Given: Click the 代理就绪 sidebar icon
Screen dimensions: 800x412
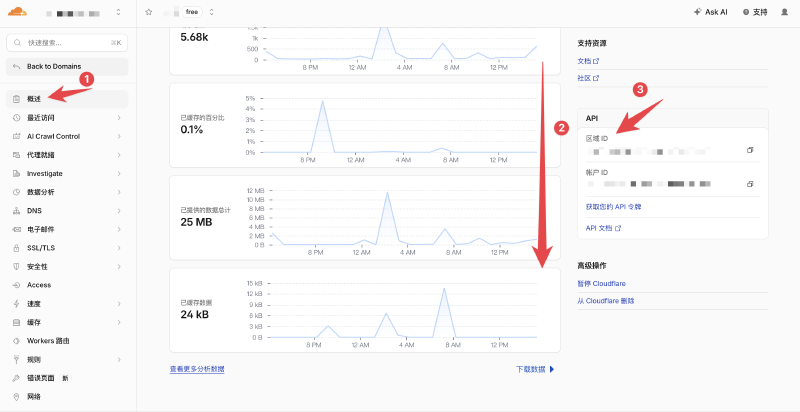Looking at the screenshot, I should pyautogui.click(x=16, y=155).
